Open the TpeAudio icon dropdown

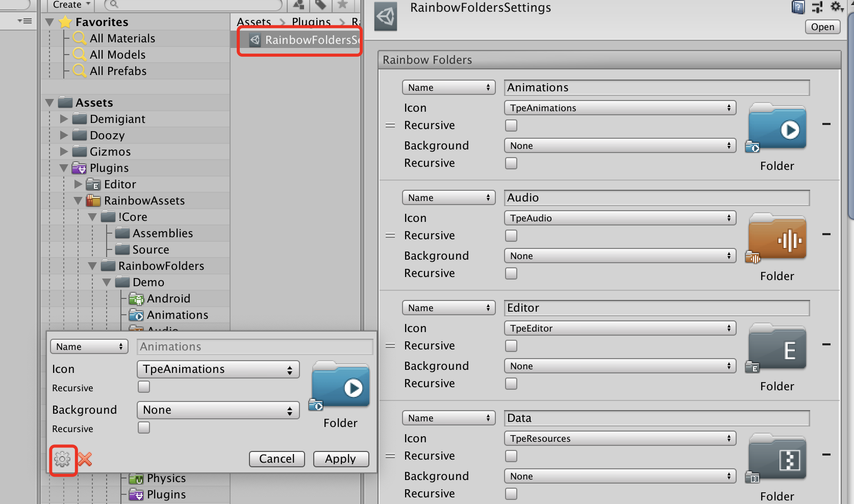click(620, 218)
